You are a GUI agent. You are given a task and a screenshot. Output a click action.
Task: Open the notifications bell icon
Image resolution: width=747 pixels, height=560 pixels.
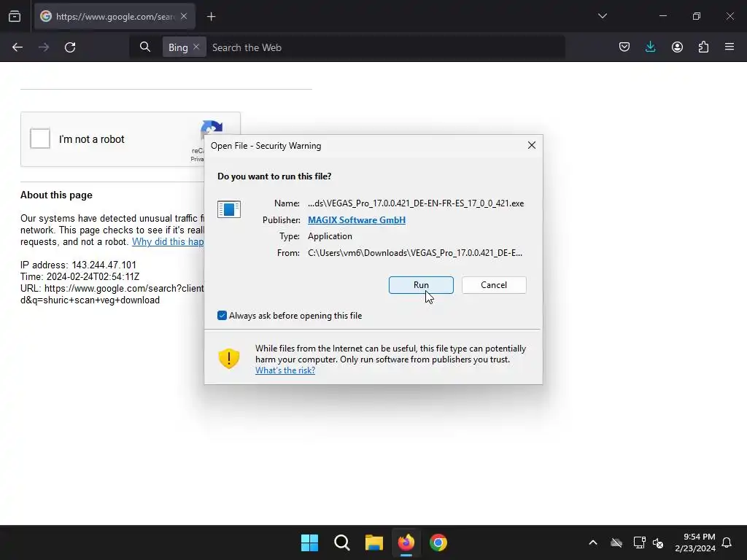[727, 542]
